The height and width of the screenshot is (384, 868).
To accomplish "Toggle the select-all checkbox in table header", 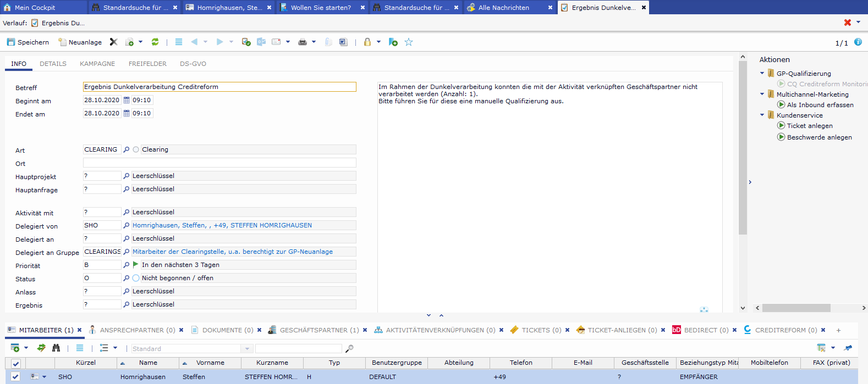I will click(16, 363).
